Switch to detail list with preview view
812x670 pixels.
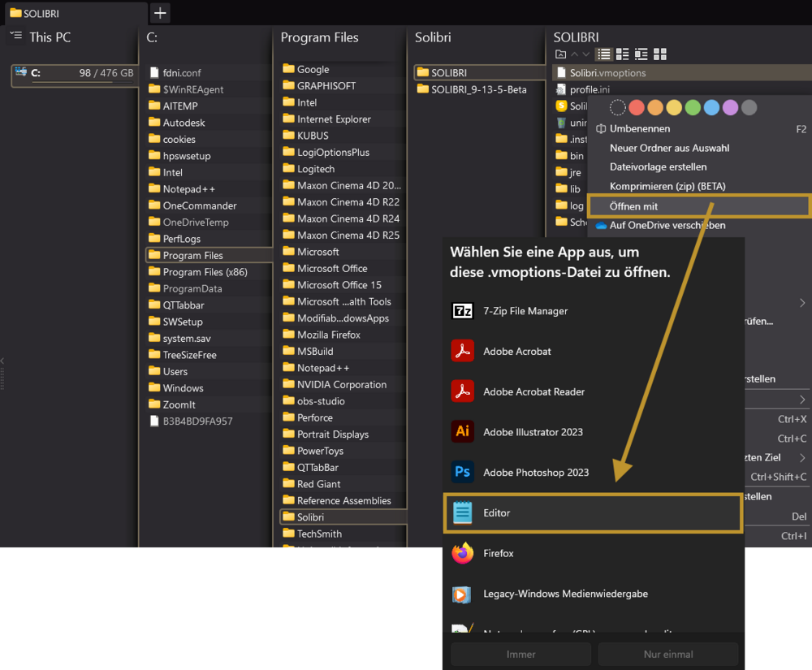(641, 54)
